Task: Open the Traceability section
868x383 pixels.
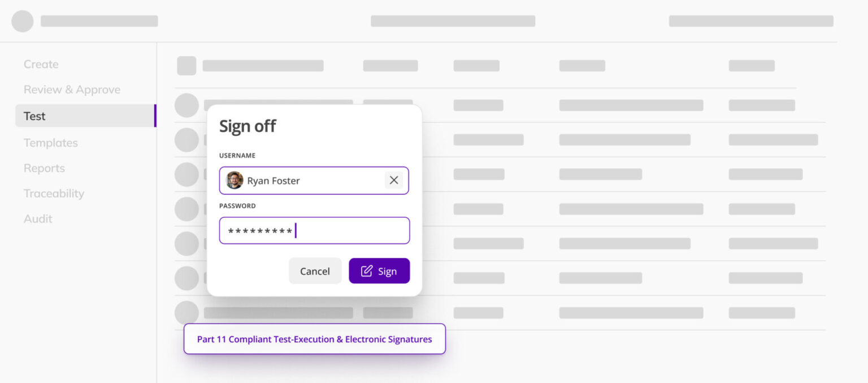Action: pos(54,193)
